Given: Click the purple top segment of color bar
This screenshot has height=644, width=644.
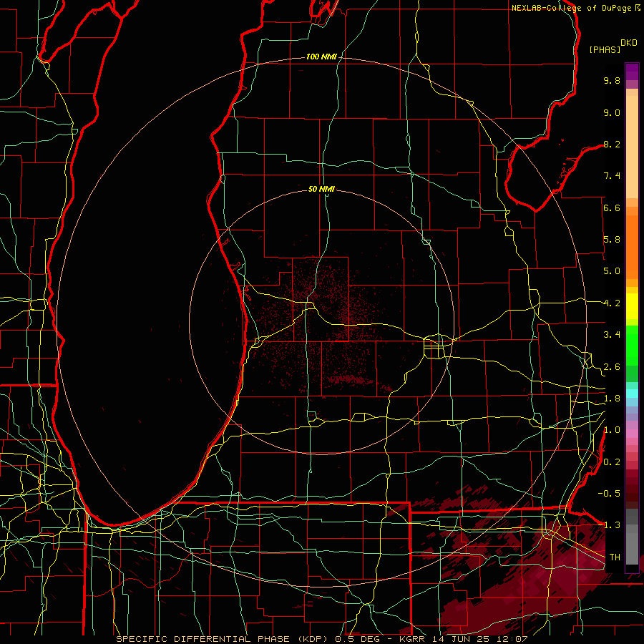Looking at the screenshot, I should (x=632, y=72).
